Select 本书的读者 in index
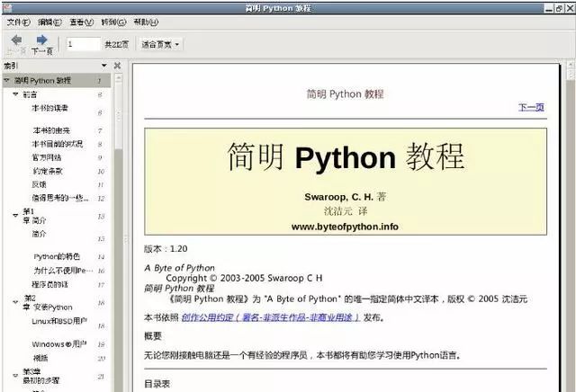The image size is (576, 392). coord(50,108)
